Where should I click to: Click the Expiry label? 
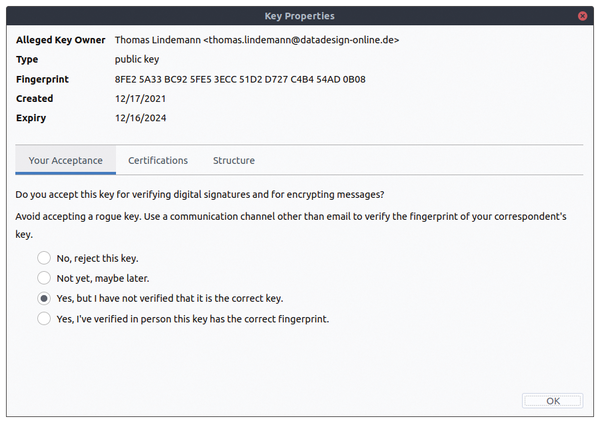tap(31, 118)
